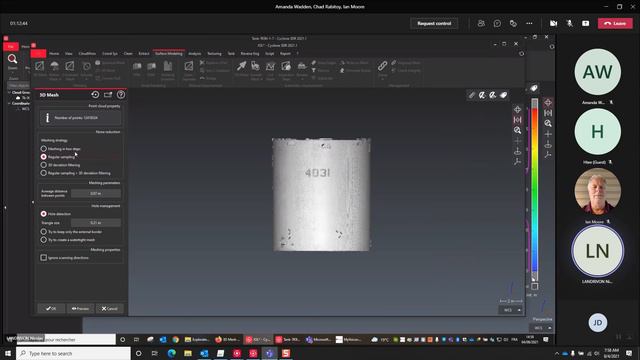Click the square box below the color scale
This screenshot has width=640, height=360.
[534, 287]
